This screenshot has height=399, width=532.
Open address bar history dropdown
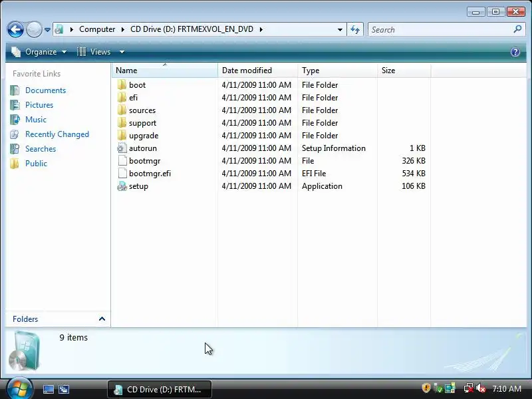(340, 30)
